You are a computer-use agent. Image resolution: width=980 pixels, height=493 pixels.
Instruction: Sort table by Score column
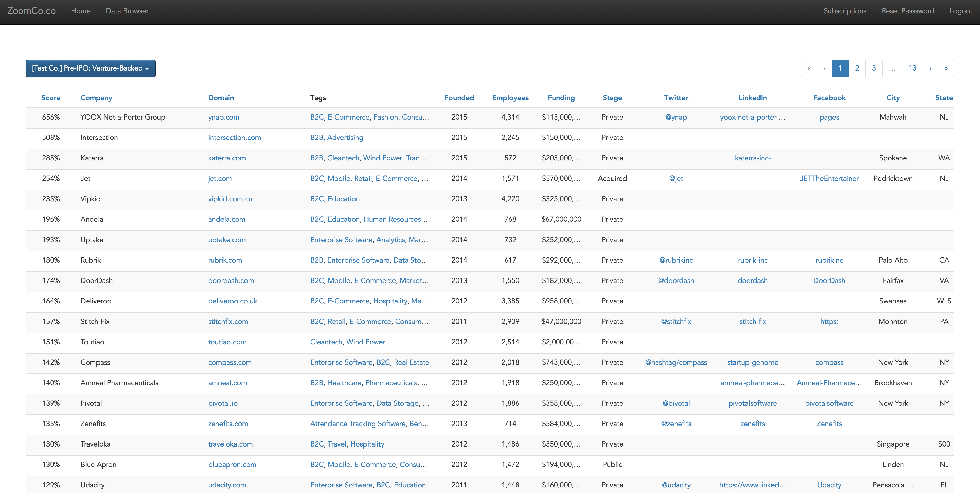[x=51, y=98]
